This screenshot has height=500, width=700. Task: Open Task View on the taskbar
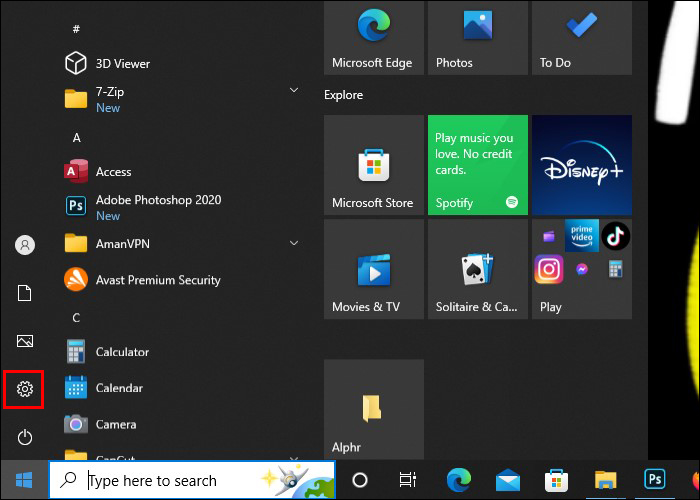point(407,480)
